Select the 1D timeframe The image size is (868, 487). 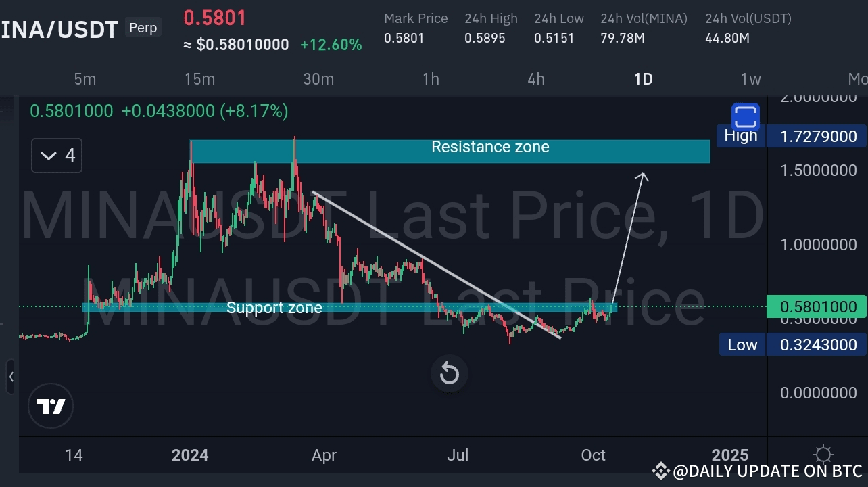tap(643, 79)
